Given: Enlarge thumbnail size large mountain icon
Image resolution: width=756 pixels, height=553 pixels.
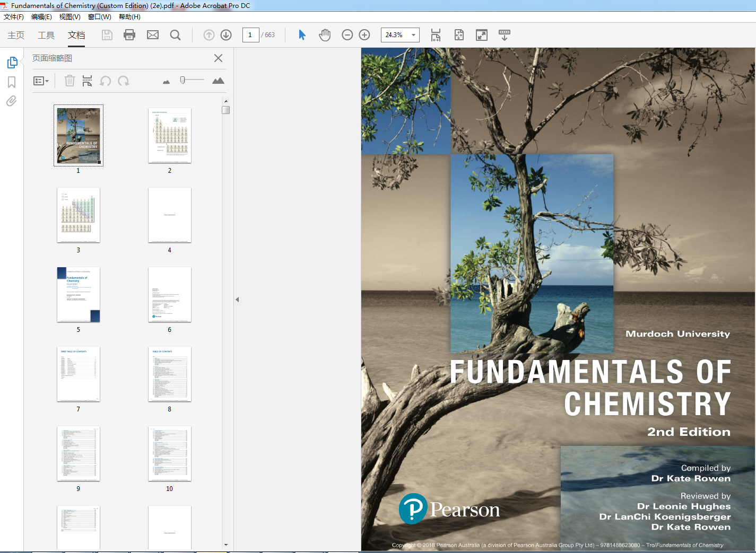Looking at the screenshot, I should [x=218, y=81].
